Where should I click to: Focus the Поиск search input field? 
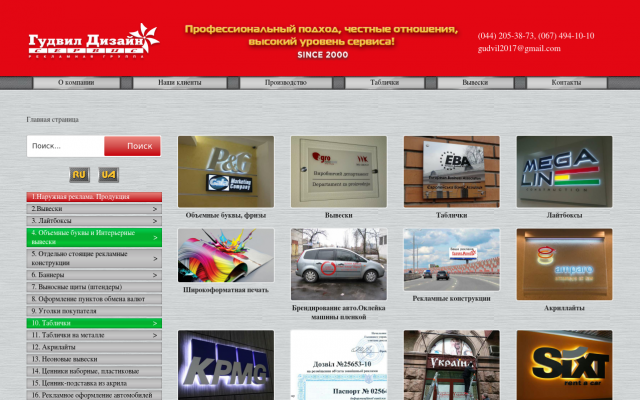click(x=66, y=146)
